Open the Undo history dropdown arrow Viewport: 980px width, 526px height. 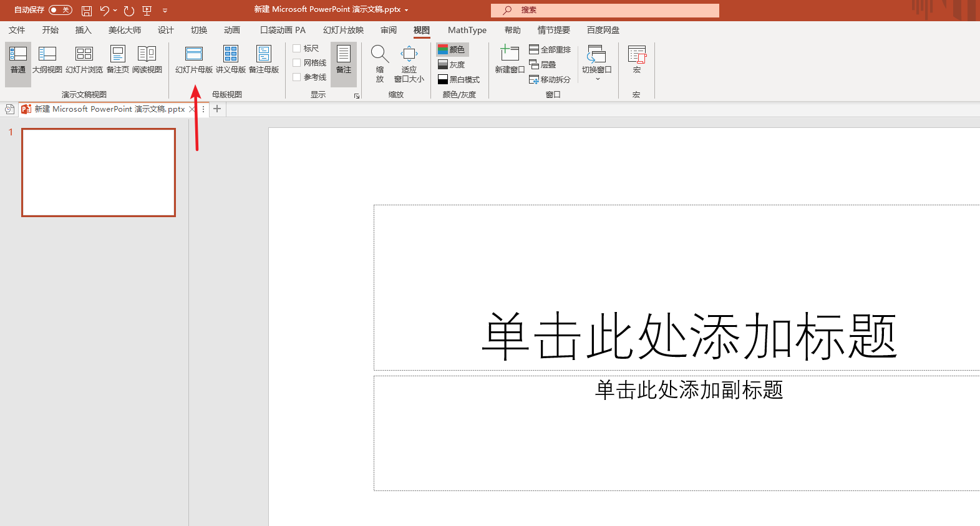(x=115, y=10)
